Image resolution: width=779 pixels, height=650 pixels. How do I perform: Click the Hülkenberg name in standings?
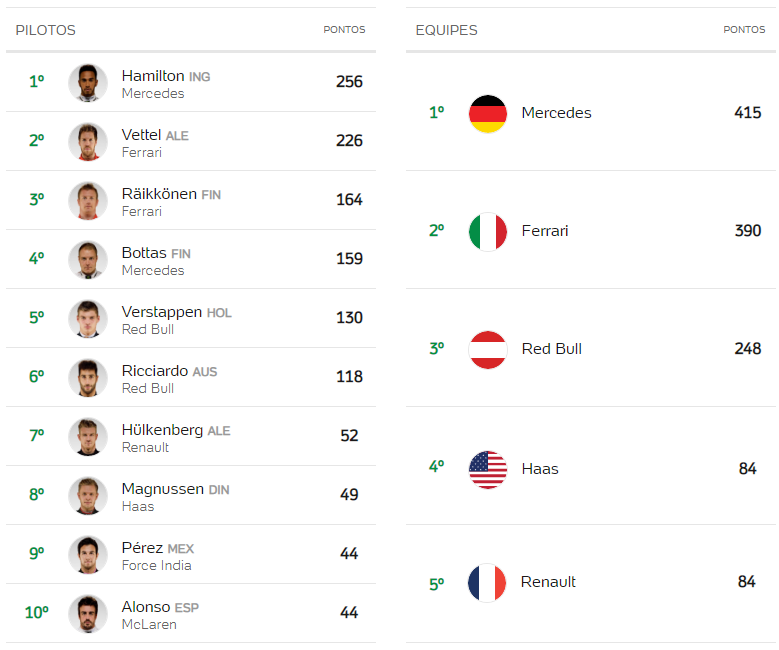162,429
